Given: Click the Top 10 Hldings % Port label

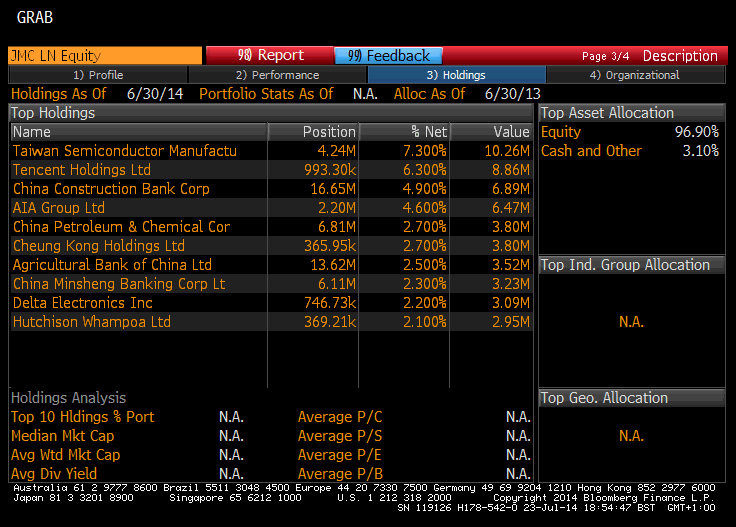Looking at the screenshot, I should pyautogui.click(x=83, y=417).
